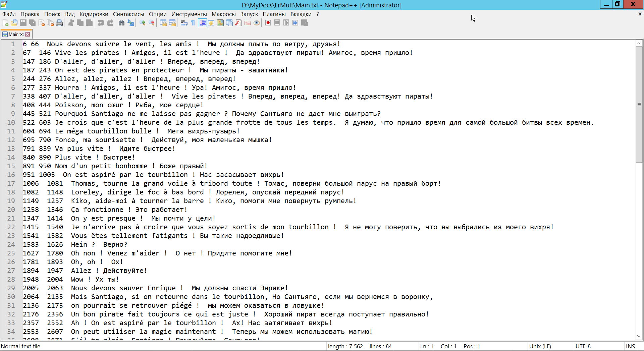Click the Undo arrow icon
The width and height of the screenshot is (644, 351).
101,23
